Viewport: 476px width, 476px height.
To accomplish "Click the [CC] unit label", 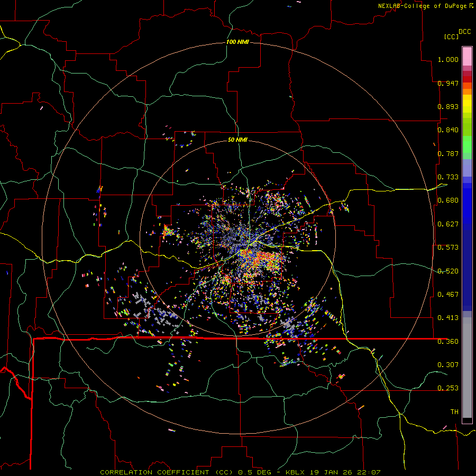I will (x=451, y=36).
